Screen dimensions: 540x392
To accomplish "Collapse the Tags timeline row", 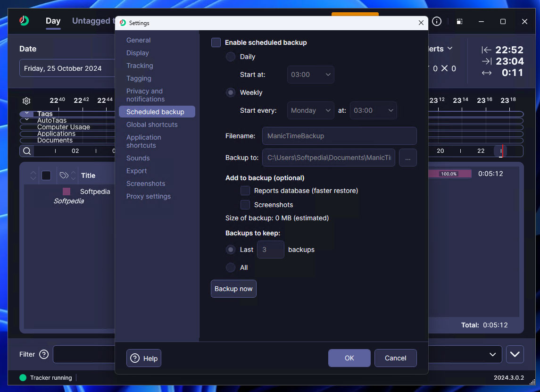I will 27,114.
